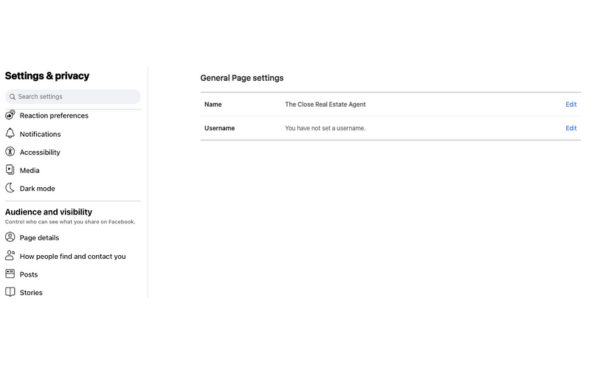Click 'You have not set a username.' text
This screenshot has height=365, width=595.
click(x=325, y=128)
